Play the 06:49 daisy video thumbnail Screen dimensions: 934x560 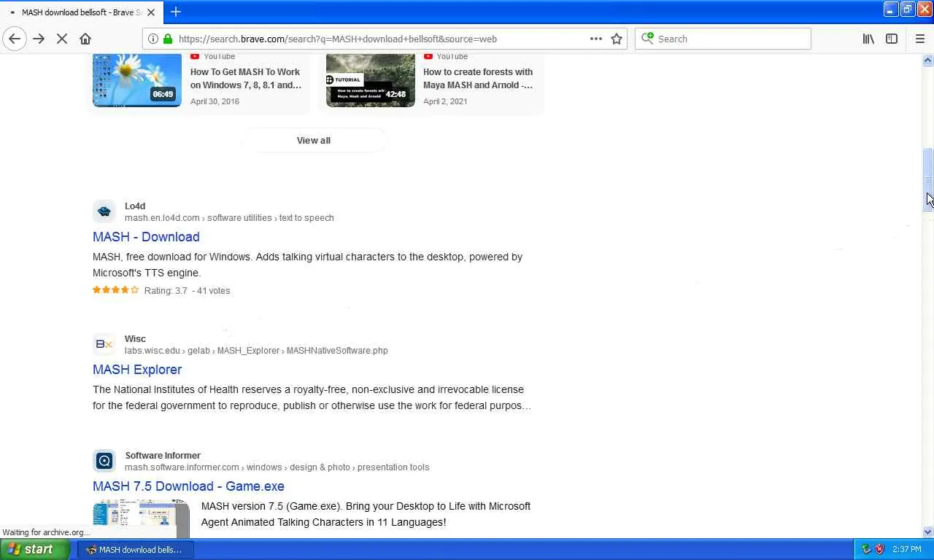tap(137, 80)
